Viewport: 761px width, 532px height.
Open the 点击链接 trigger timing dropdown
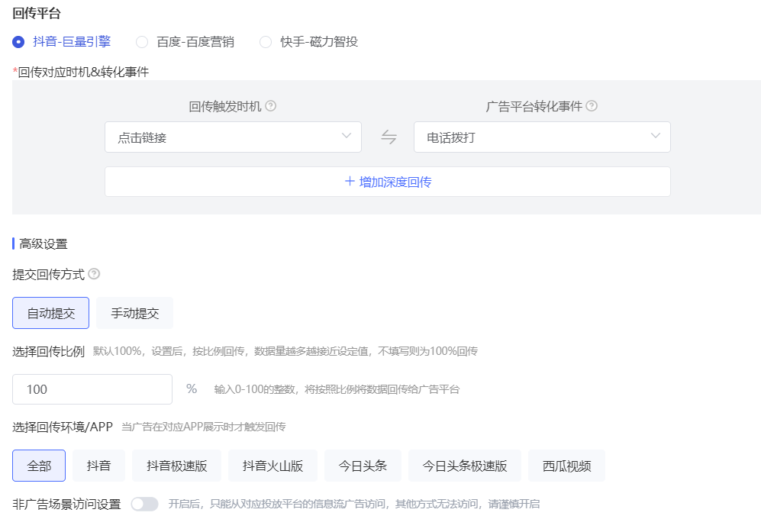coord(233,137)
